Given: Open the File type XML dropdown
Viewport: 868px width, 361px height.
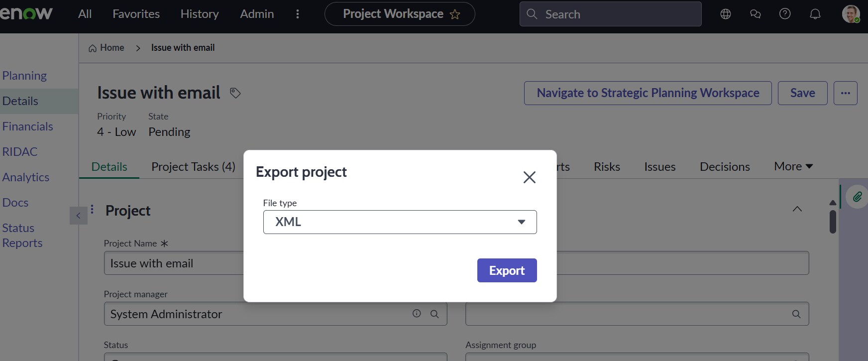Looking at the screenshot, I should click(x=400, y=222).
